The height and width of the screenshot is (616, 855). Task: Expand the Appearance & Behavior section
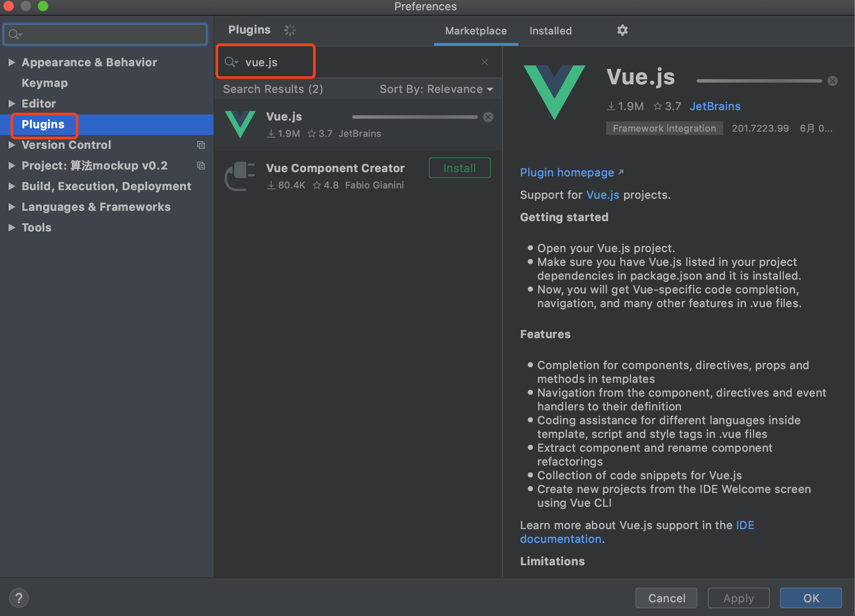(x=12, y=62)
